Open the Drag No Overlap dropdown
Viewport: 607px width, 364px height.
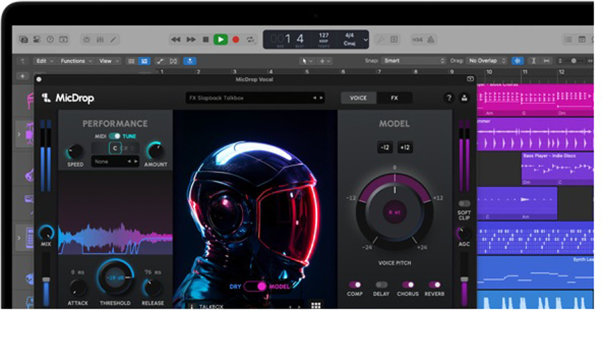point(487,61)
